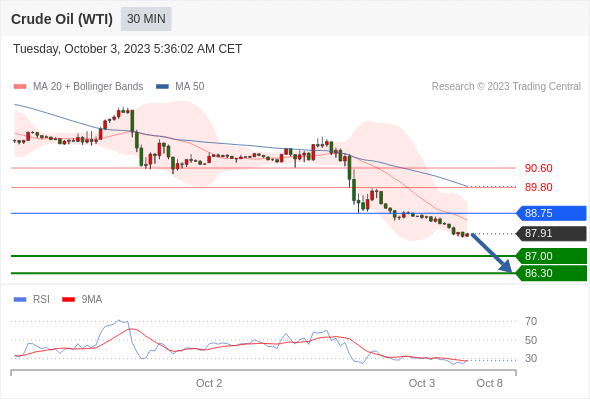Select the green 87.00 target tag
Screen dimensions: 590x400
[x=551, y=256]
